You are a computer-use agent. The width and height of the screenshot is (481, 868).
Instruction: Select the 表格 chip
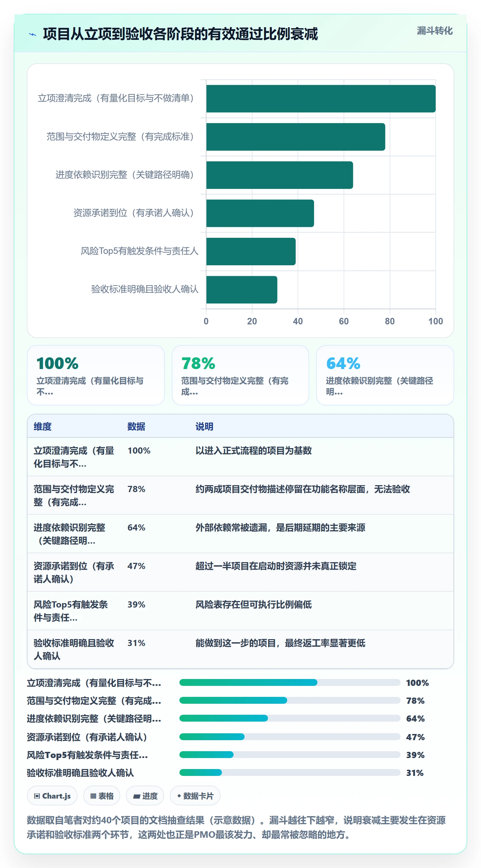pyautogui.click(x=102, y=796)
